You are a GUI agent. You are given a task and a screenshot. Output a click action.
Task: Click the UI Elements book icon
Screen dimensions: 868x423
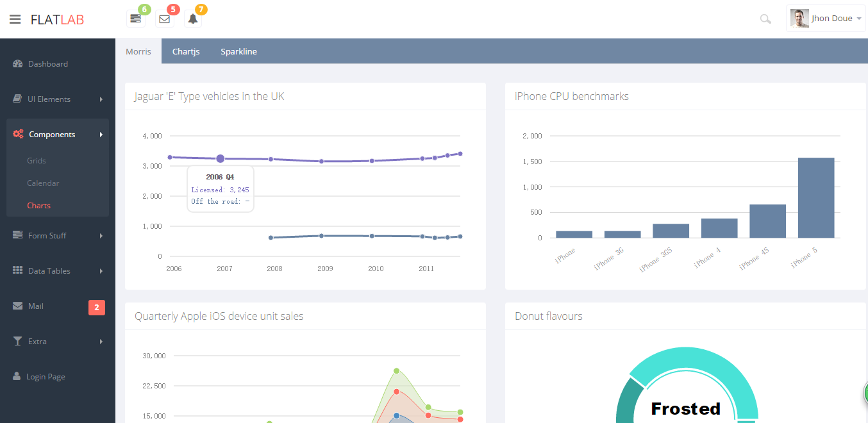point(17,99)
